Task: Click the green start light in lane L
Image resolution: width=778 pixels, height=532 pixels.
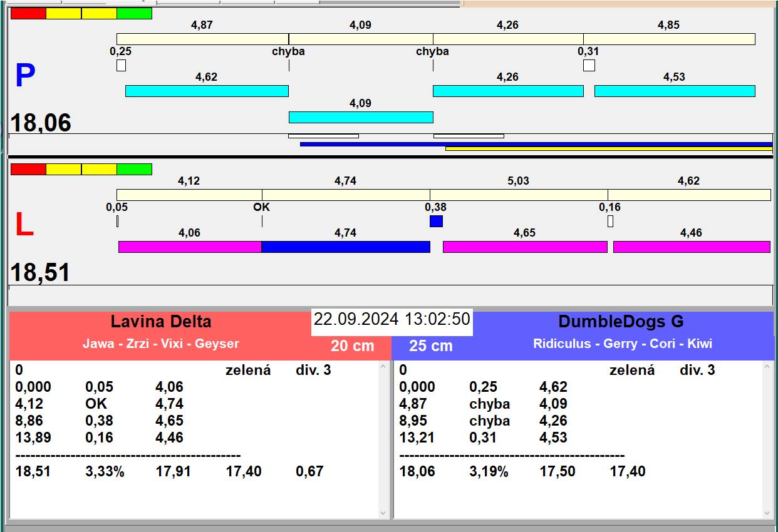Action: 135,169
